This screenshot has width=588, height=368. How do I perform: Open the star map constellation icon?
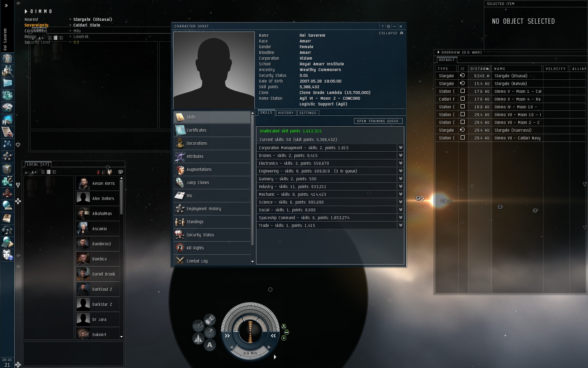coord(7,144)
